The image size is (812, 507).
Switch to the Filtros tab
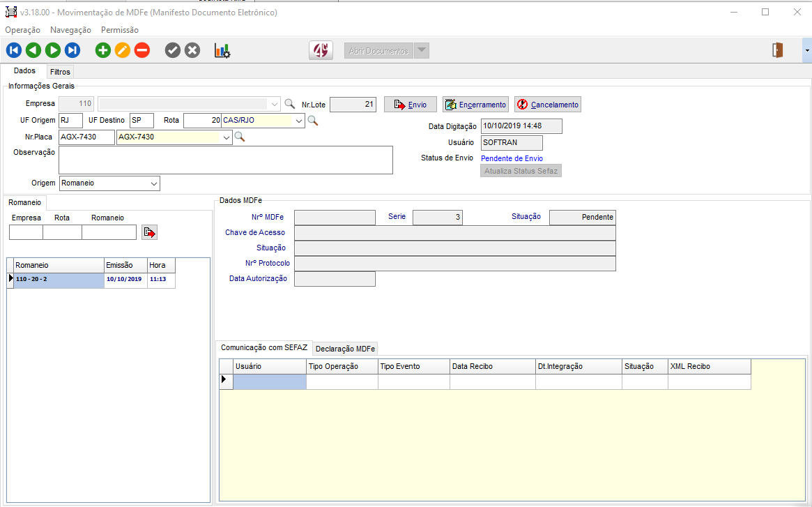pos(60,72)
